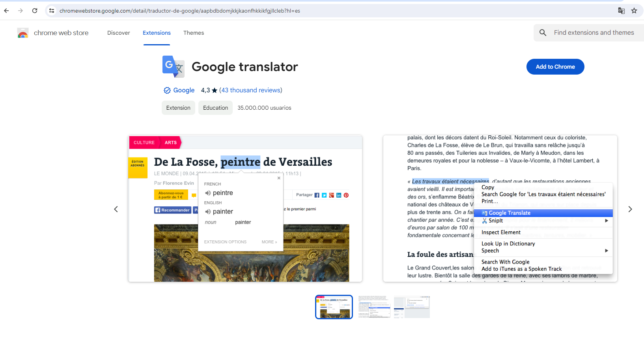Viewport: 644px width, 337px height.
Task: Click the Google Translate extension icon
Action: pyautogui.click(x=173, y=67)
